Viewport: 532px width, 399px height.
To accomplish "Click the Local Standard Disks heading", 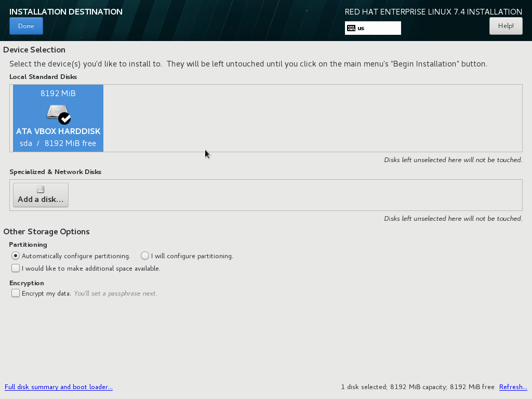I will [43, 77].
